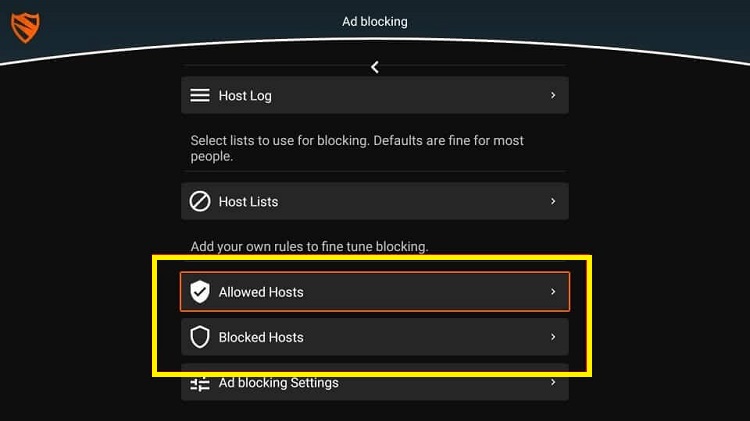Click the Host Log hamburger lines icon
This screenshot has height=421, width=750.
tap(200, 95)
